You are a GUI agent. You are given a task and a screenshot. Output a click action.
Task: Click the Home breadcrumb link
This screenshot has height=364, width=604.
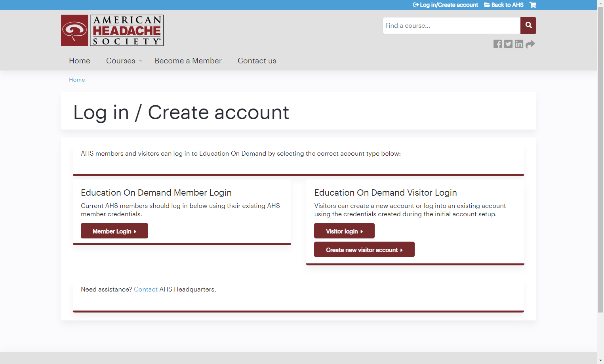(77, 80)
